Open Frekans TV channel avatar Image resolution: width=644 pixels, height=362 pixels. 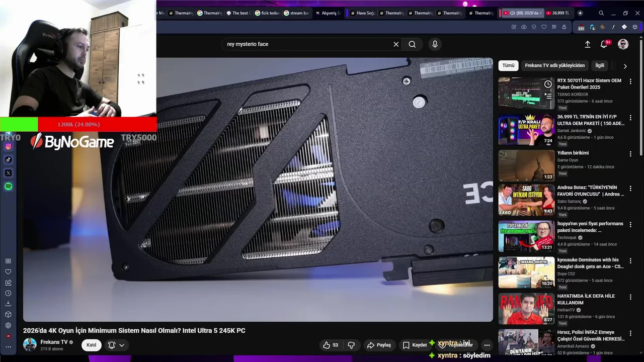30,345
